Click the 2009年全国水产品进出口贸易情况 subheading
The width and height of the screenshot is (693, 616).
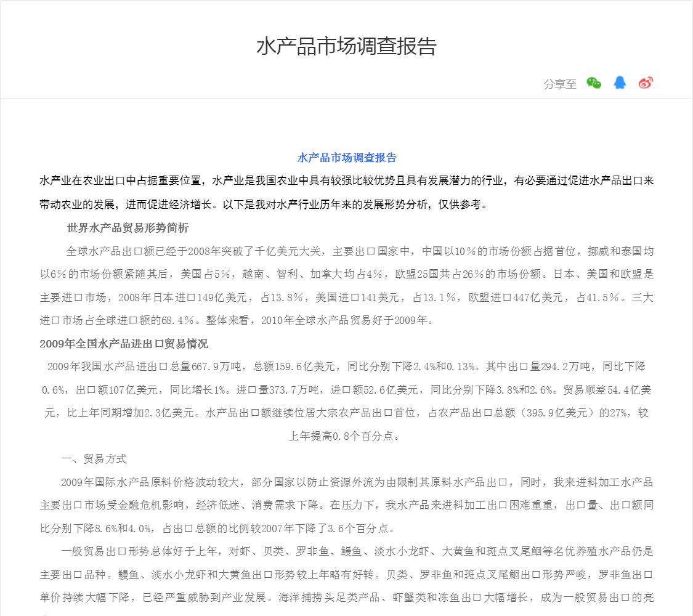[124, 344]
